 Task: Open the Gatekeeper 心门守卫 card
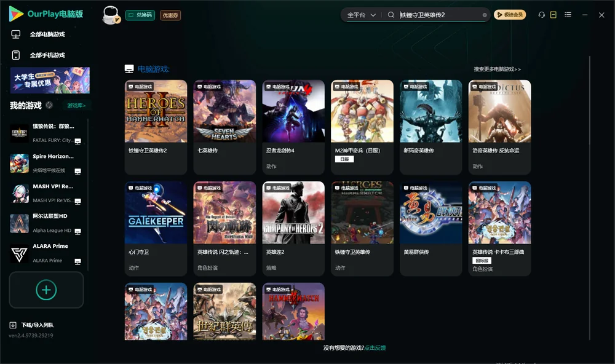coord(156,229)
